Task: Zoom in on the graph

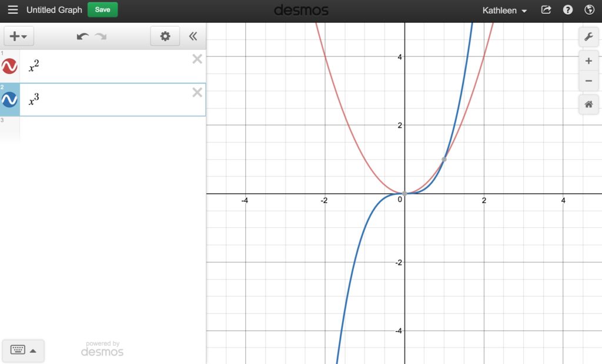Action: pyautogui.click(x=588, y=60)
